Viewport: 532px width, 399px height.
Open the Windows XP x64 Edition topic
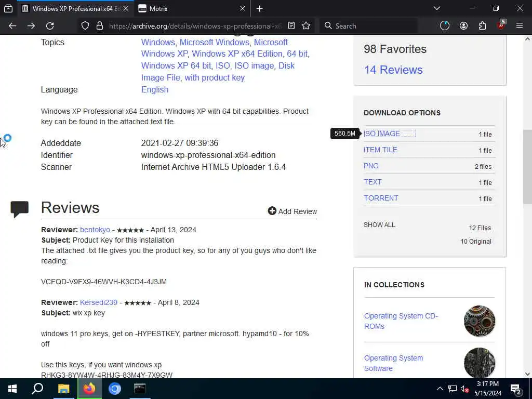[x=237, y=54]
